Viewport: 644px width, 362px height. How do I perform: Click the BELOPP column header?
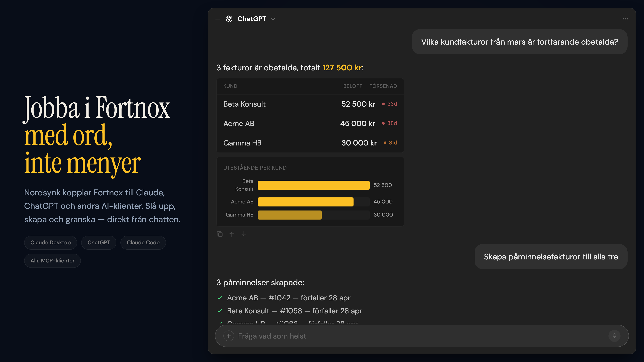click(x=353, y=86)
